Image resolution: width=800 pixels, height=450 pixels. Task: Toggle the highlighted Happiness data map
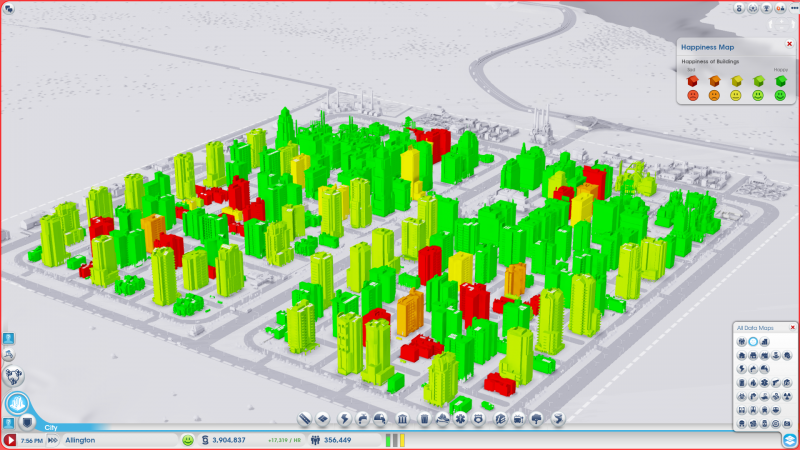753,341
